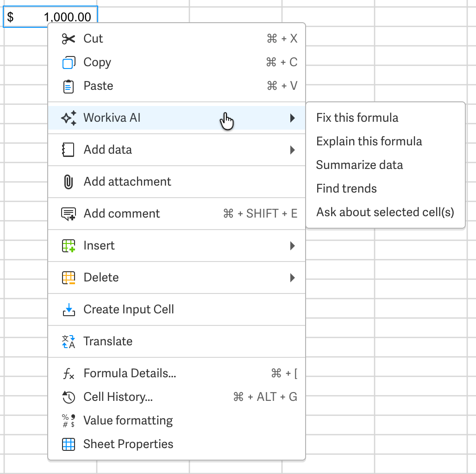Click the paperclip Add attachment icon
The width and height of the screenshot is (476, 474).
pos(69,182)
